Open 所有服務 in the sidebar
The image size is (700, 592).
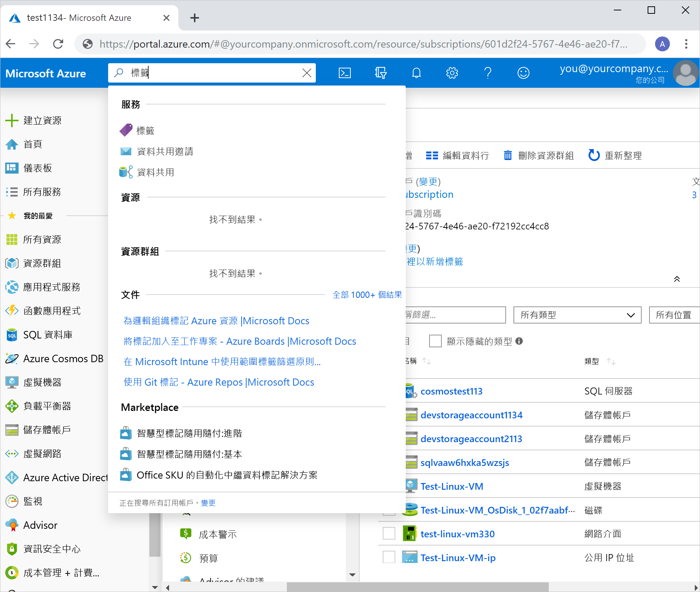click(33, 192)
